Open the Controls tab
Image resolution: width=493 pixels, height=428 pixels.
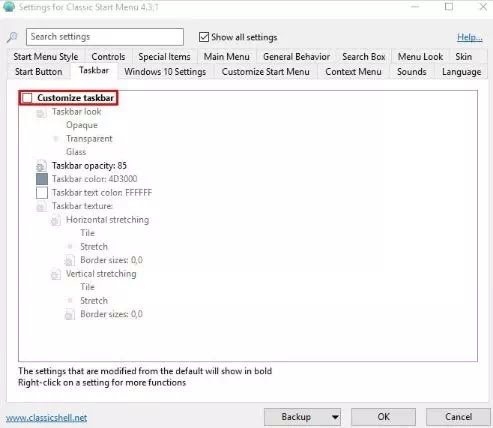pyautogui.click(x=108, y=57)
